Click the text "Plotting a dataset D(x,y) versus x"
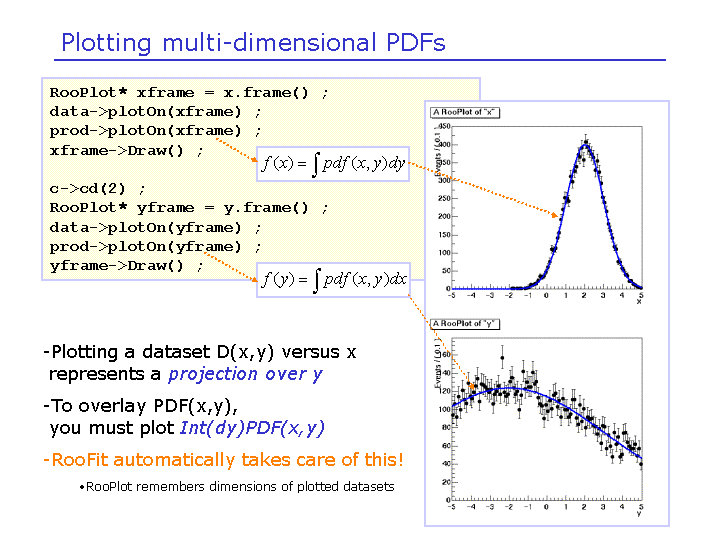The height and width of the screenshot is (540, 720). point(203,352)
